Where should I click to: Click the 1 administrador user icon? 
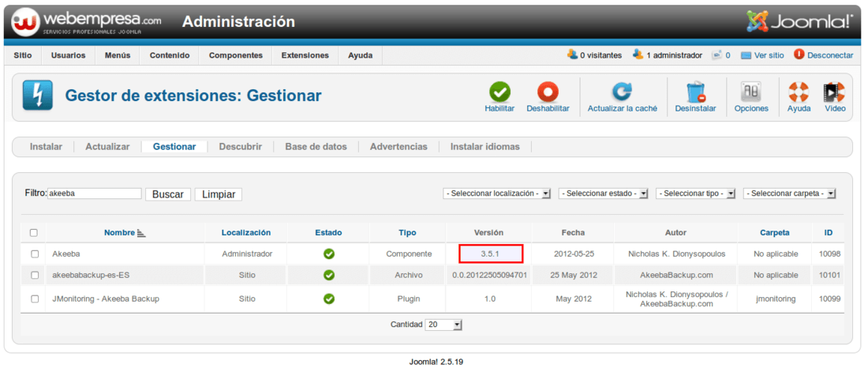[638, 54]
